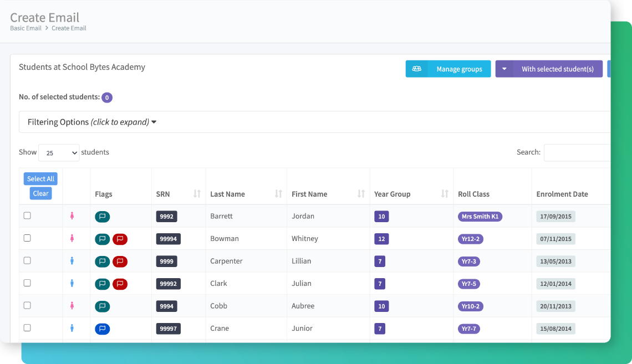Click the Create Email breadcrumb
The width and height of the screenshot is (632, 364).
pos(69,28)
